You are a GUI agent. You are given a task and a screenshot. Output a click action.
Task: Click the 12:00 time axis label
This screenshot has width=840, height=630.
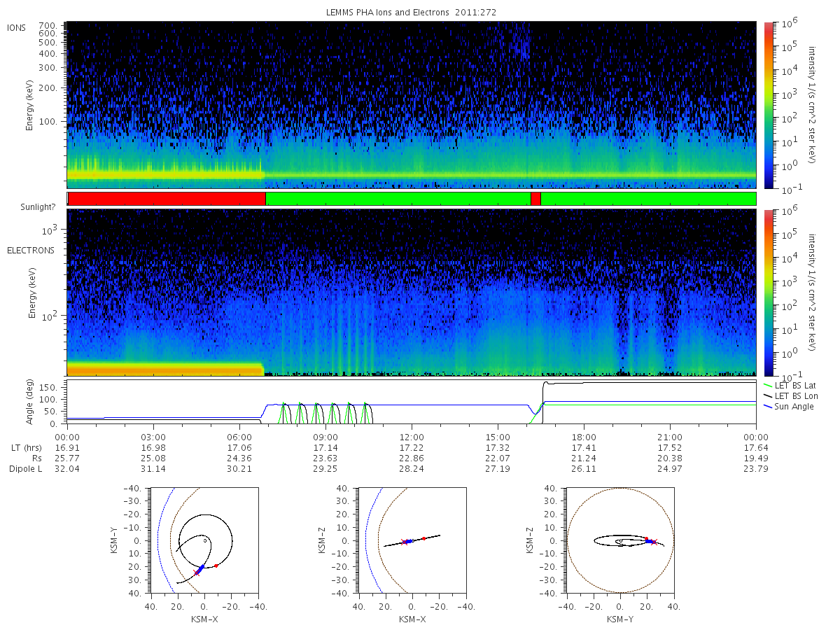(412, 435)
